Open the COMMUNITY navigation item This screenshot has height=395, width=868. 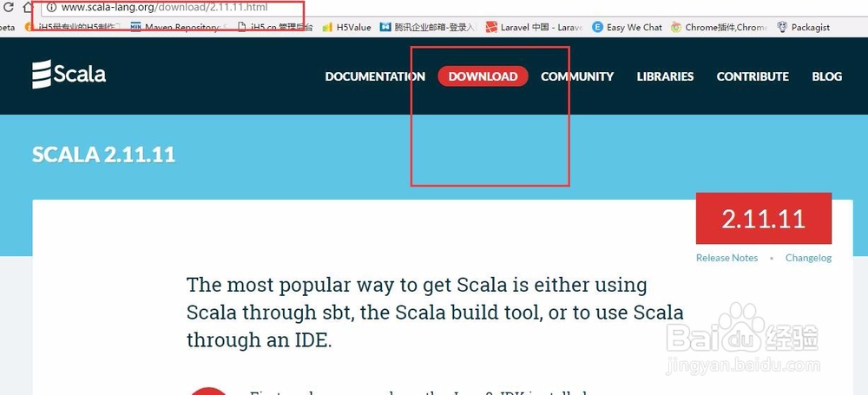[x=577, y=76]
